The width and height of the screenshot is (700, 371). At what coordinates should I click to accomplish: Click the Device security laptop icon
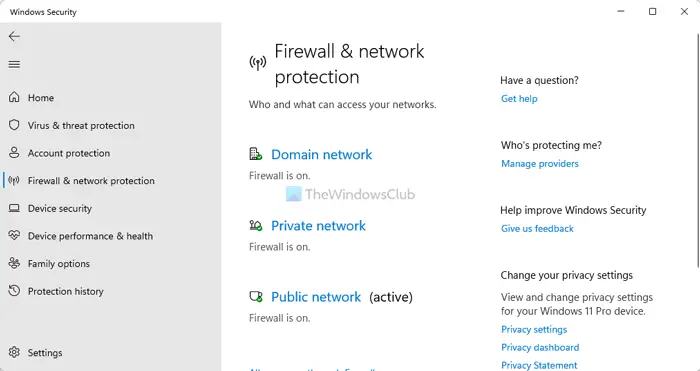(14, 208)
